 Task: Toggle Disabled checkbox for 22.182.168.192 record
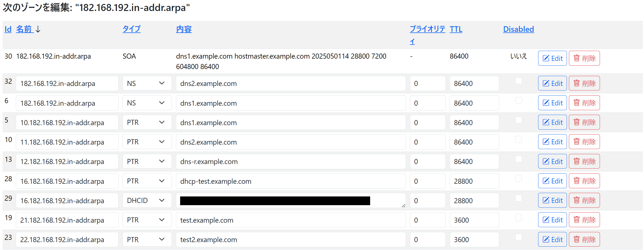[x=518, y=237]
